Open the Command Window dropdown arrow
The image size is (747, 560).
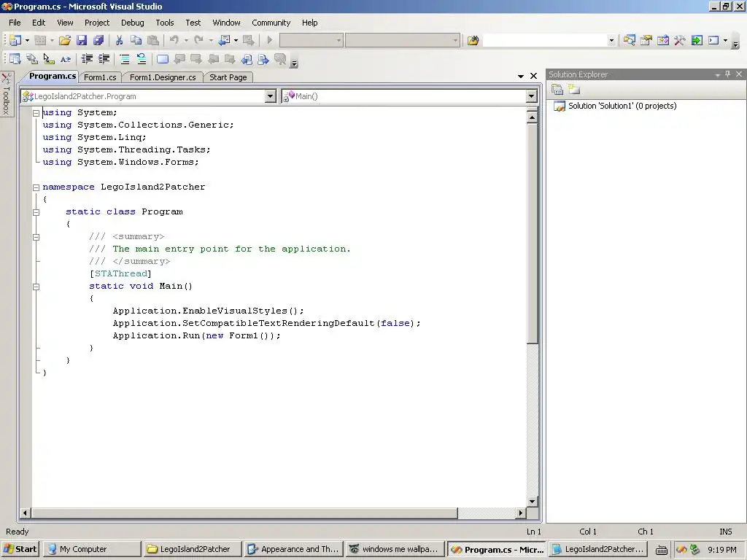725,41
